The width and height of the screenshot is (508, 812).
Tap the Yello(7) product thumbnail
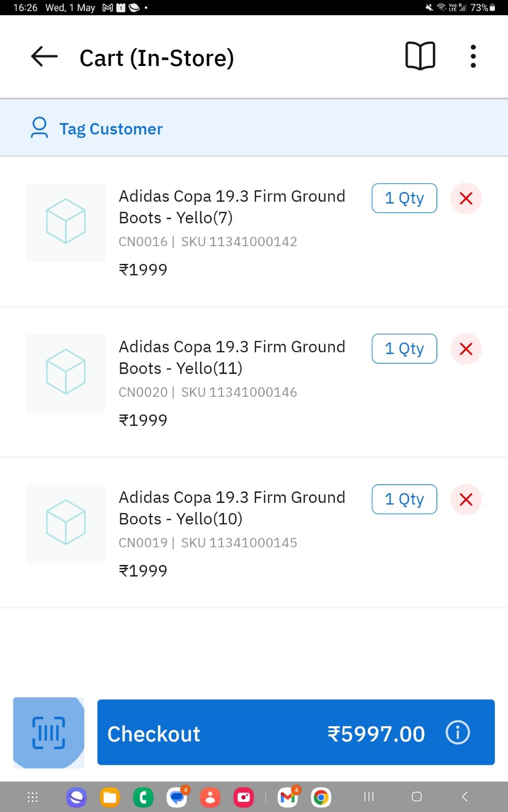click(66, 223)
